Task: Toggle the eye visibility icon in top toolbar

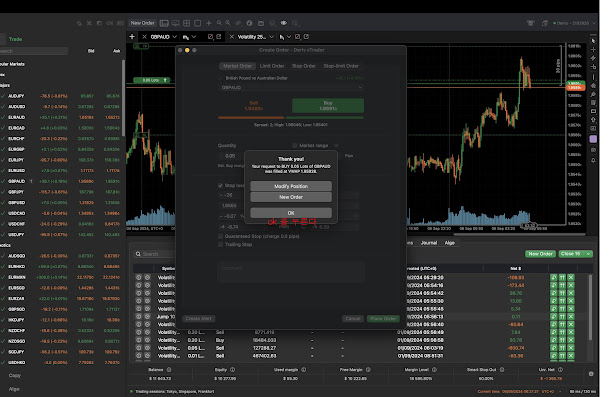Action: pos(284,23)
